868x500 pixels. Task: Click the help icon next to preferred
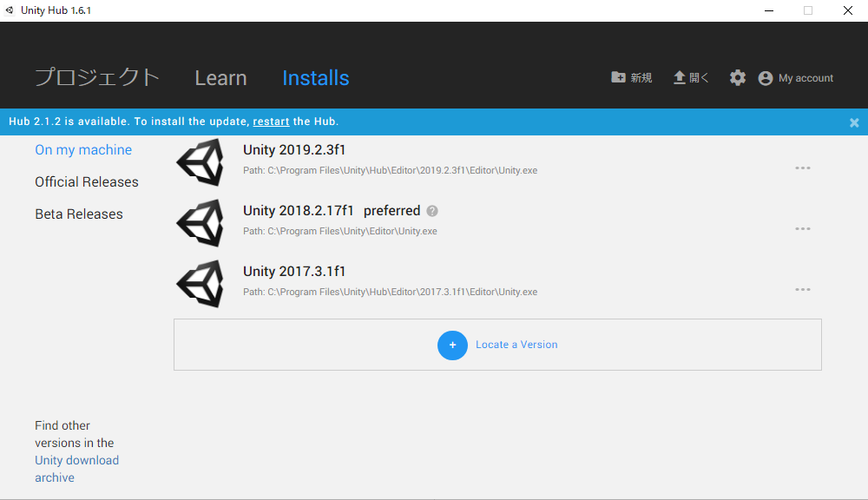click(x=432, y=211)
